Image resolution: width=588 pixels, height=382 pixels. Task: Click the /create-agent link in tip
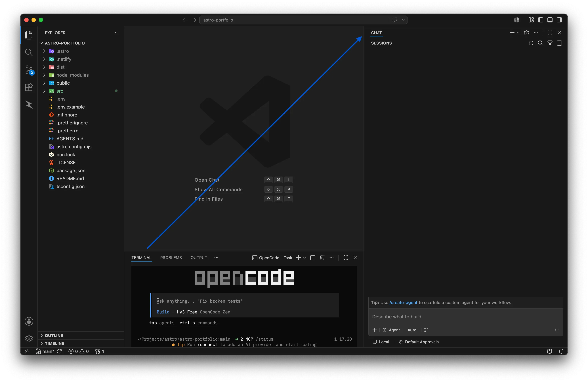(x=403, y=302)
